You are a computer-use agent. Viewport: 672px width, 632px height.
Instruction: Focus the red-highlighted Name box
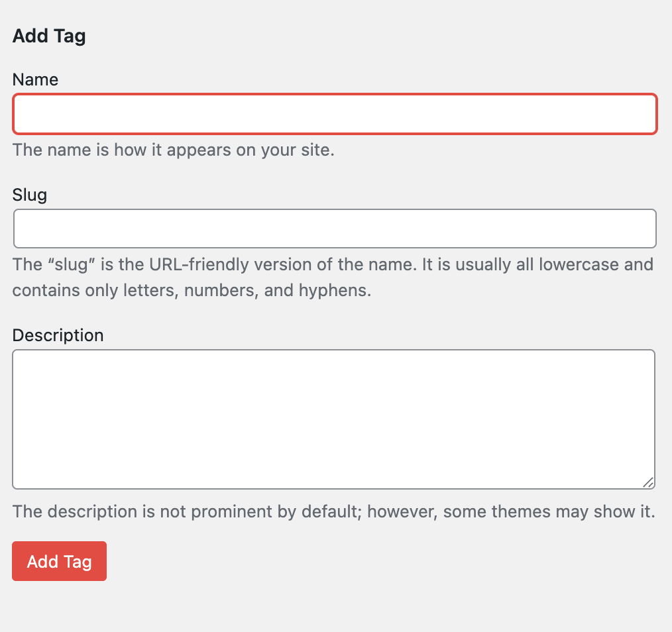coord(334,114)
